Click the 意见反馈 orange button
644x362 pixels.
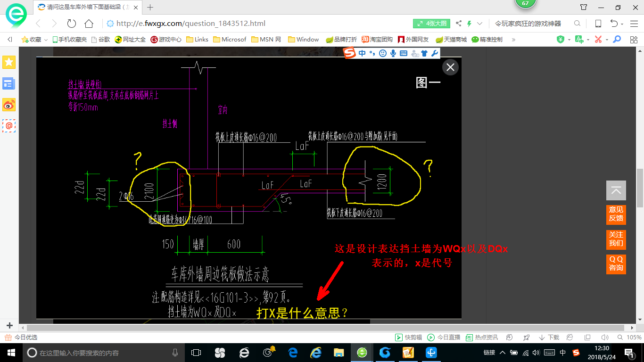point(616,214)
